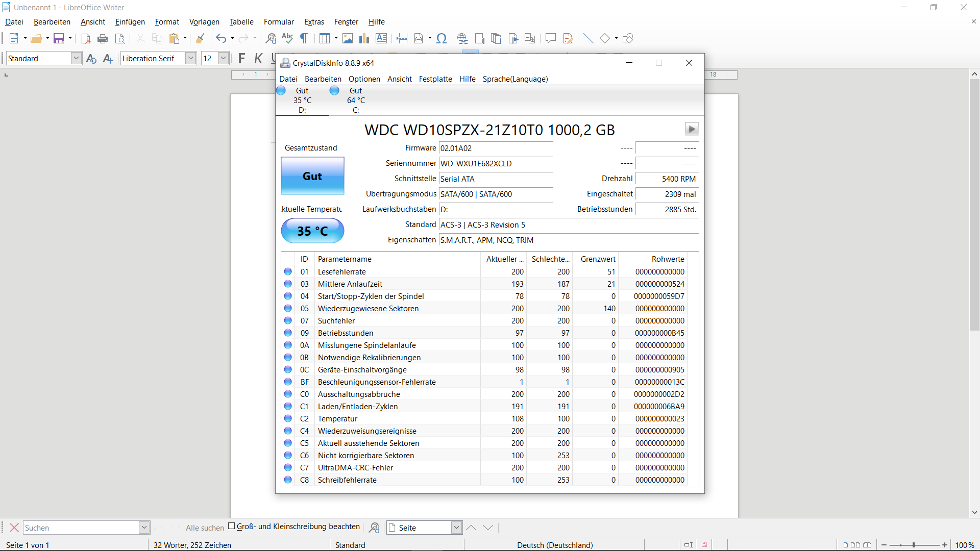Click the document modified save indicator icon
The width and height of the screenshot is (980, 551).
(x=704, y=545)
